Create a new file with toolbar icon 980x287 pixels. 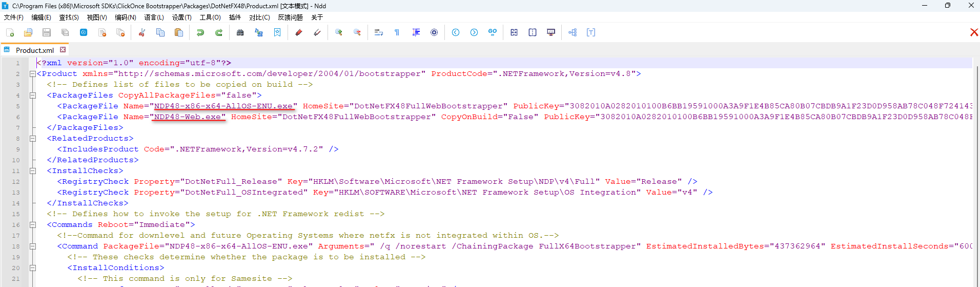point(10,32)
